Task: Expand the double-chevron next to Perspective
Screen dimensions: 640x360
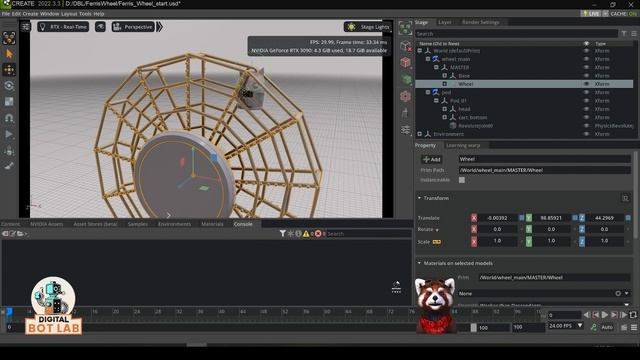Action: point(160,27)
